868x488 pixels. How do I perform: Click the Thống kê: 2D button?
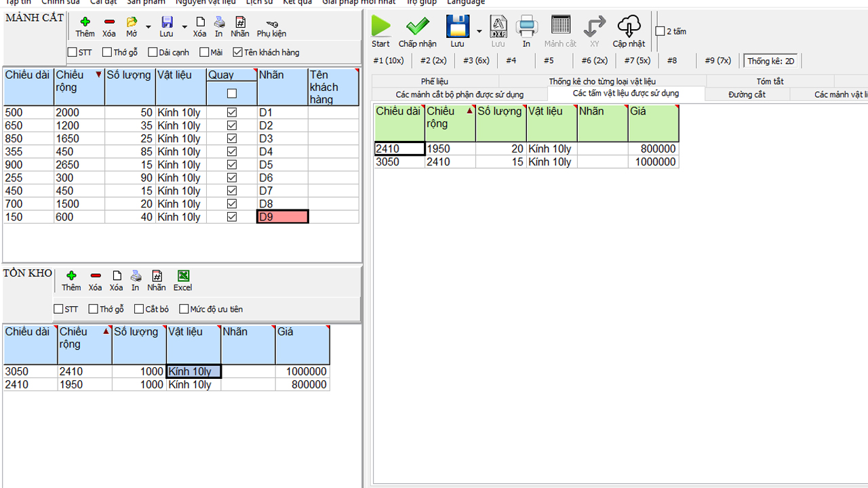tap(771, 61)
